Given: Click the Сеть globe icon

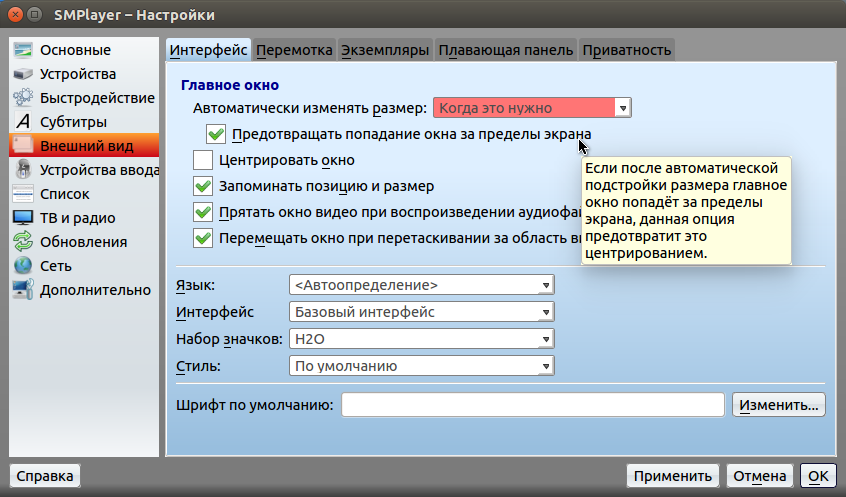Looking at the screenshot, I should tap(23, 265).
